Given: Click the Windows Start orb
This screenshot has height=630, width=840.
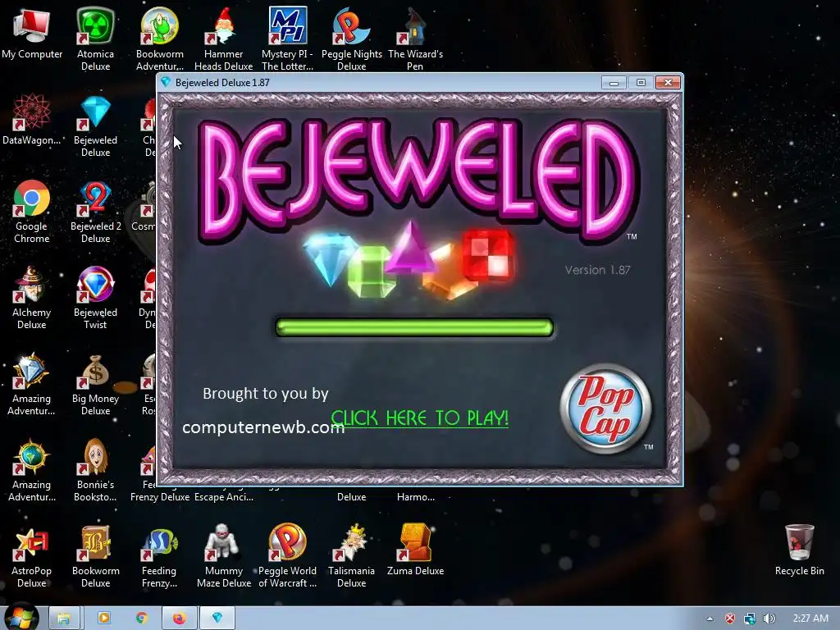Looking at the screenshot, I should (21, 619).
